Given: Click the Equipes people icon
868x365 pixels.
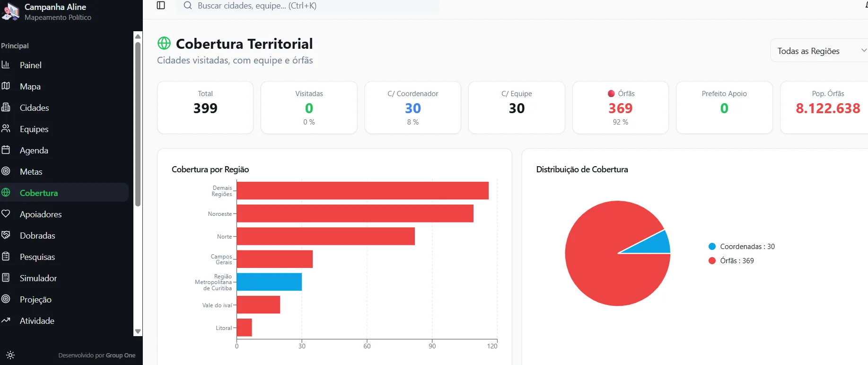Looking at the screenshot, I should tap(6, 129).
